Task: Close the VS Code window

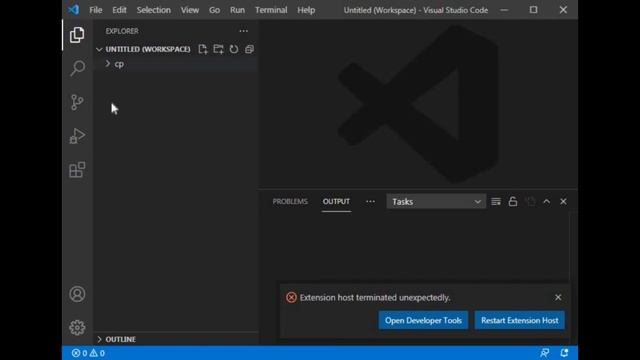Action: (563, 10)
